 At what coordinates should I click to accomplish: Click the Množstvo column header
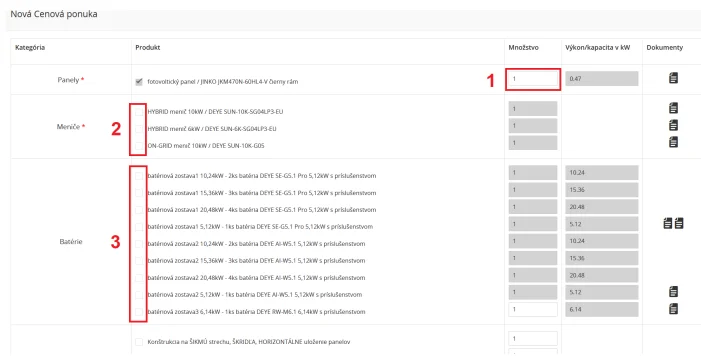tap(524, 47)
